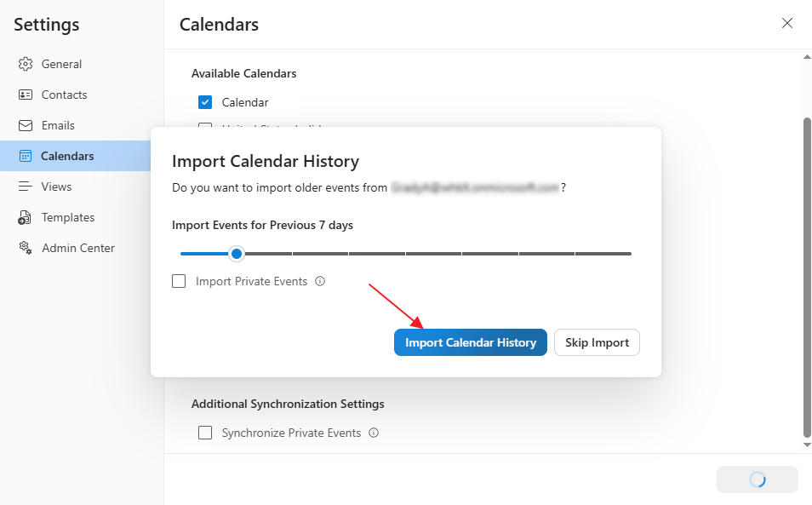812x505 pixels.
Task: Click the General gear icon in sidebar
Action: click(26, 64)
